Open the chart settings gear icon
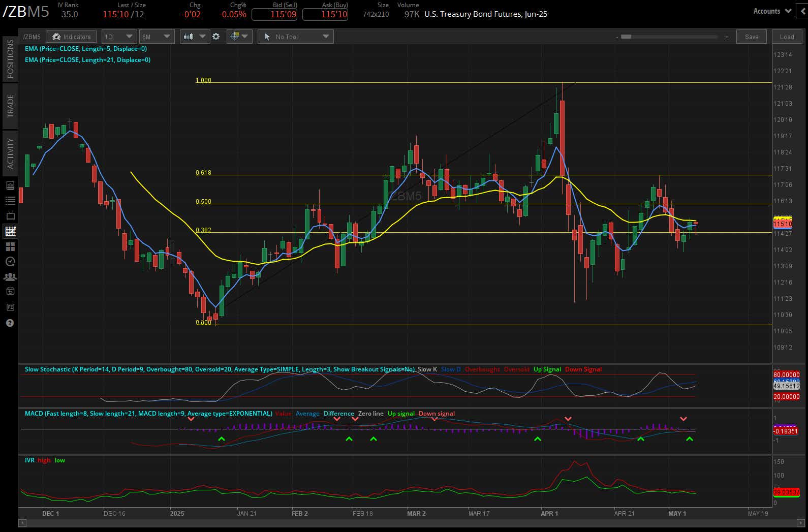This screenshot has height=532, width=808. pyautogui.click(x=216, y=37)
